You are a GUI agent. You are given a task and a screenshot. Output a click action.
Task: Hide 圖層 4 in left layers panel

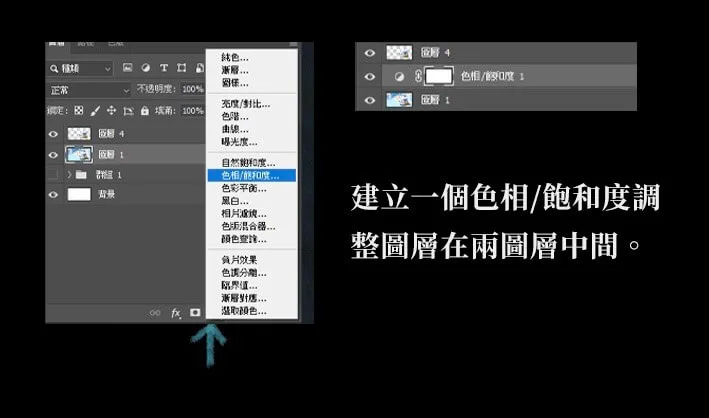coord(53,134)
